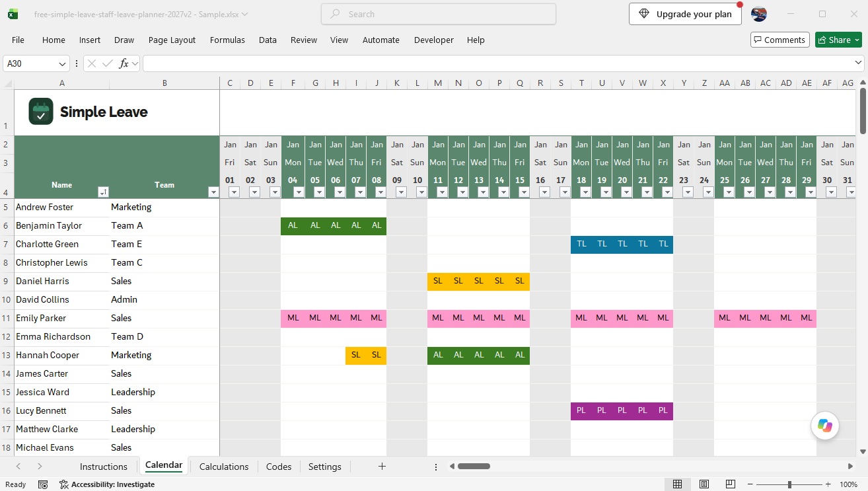Viewport: 868px width, 491px height.
Task: Open the Insert ribbon tab
Action: [x=90, y=40]
